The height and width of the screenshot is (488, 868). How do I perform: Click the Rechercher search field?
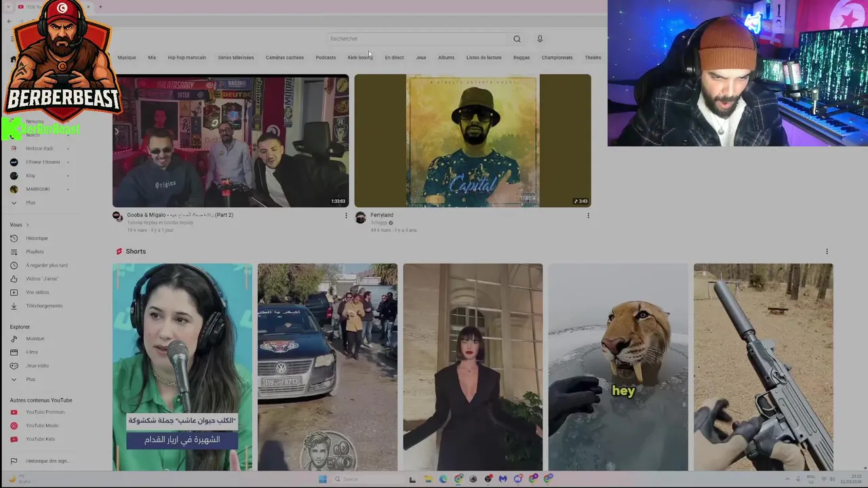click(x=417, y=39)
